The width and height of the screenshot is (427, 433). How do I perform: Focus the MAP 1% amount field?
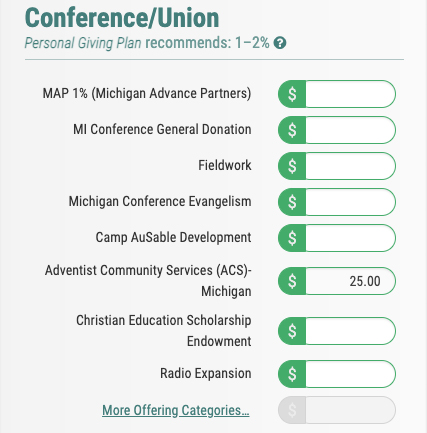point(350,94)
